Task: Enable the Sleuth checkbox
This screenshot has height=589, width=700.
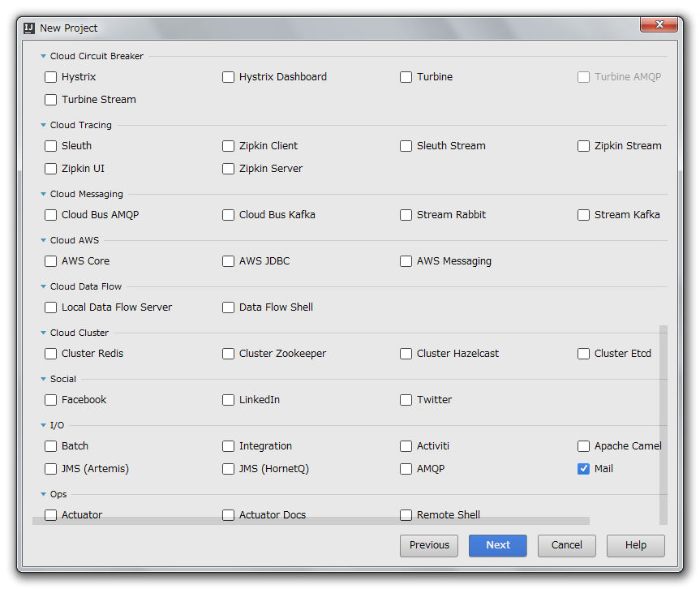Action: coord(51,146)
